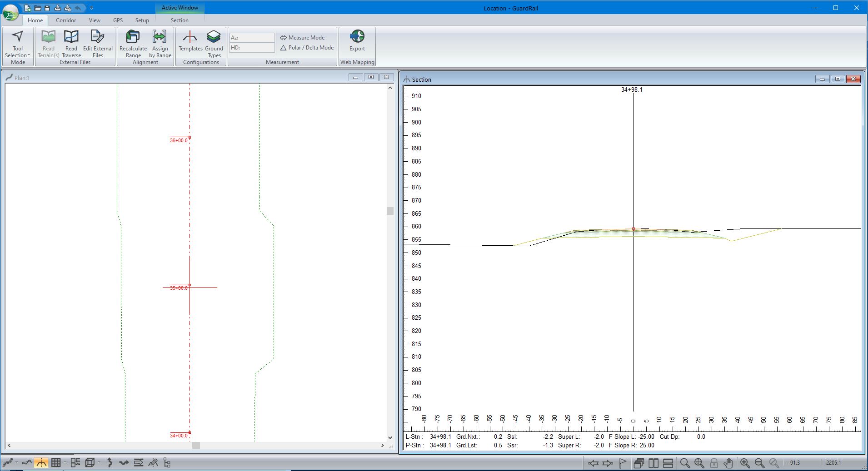Open the quick access toolbar customize dropdown
The height and width of the screenshot is (471, 868).
(x=92, y=8)
